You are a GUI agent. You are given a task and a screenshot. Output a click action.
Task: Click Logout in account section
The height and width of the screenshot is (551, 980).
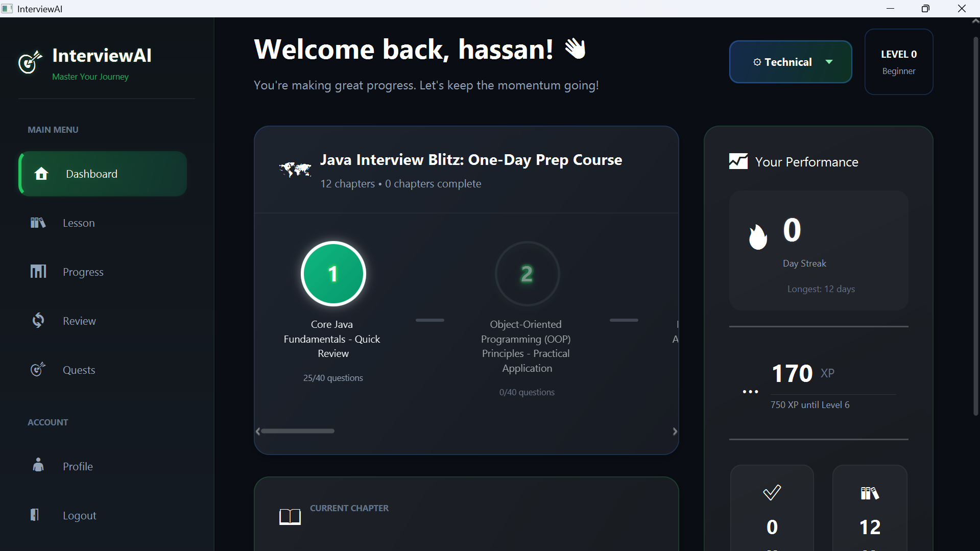click(x=103, y=515)
